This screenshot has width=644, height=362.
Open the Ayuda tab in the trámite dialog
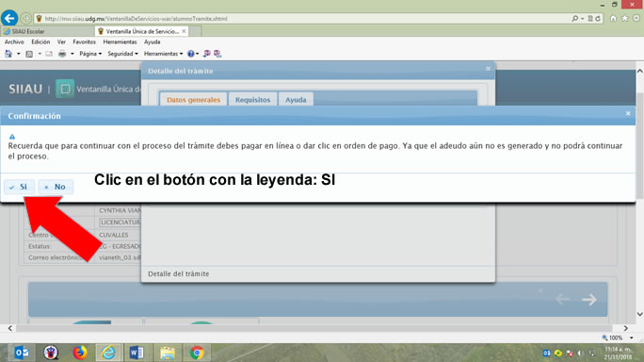296,100
